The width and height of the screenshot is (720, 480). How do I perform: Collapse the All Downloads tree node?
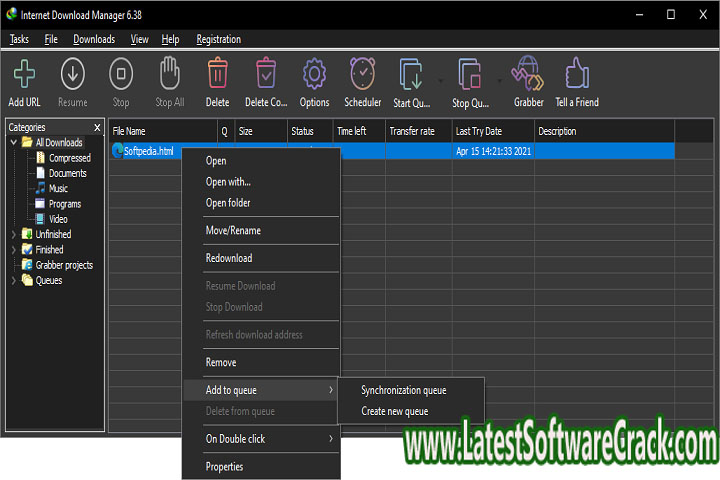[13, 142]
